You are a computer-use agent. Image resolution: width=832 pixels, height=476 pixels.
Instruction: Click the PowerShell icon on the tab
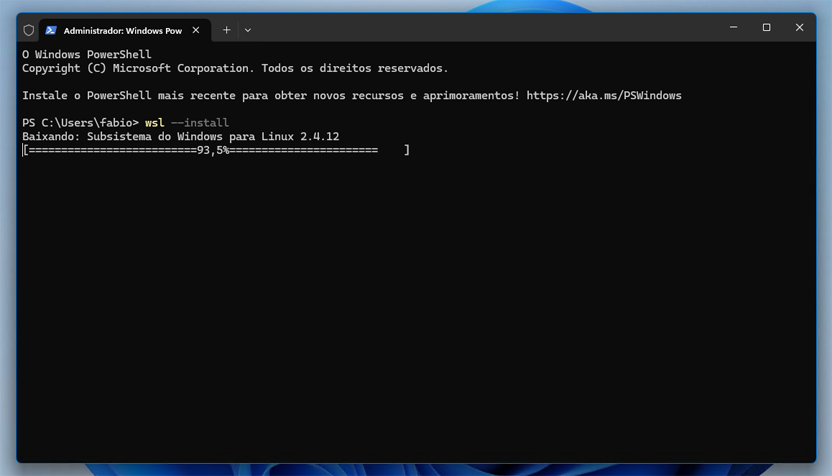[51, 30]
